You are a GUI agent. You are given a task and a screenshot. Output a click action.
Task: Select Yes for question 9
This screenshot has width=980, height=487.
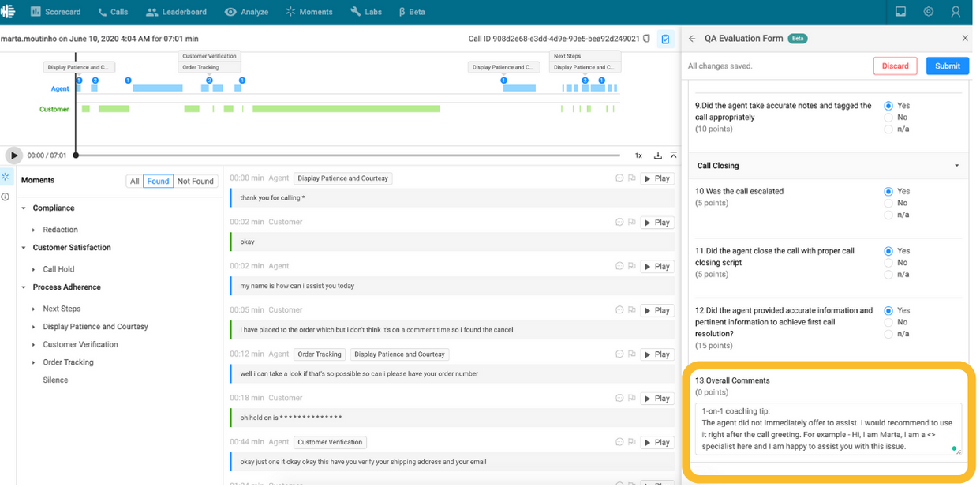888,106
